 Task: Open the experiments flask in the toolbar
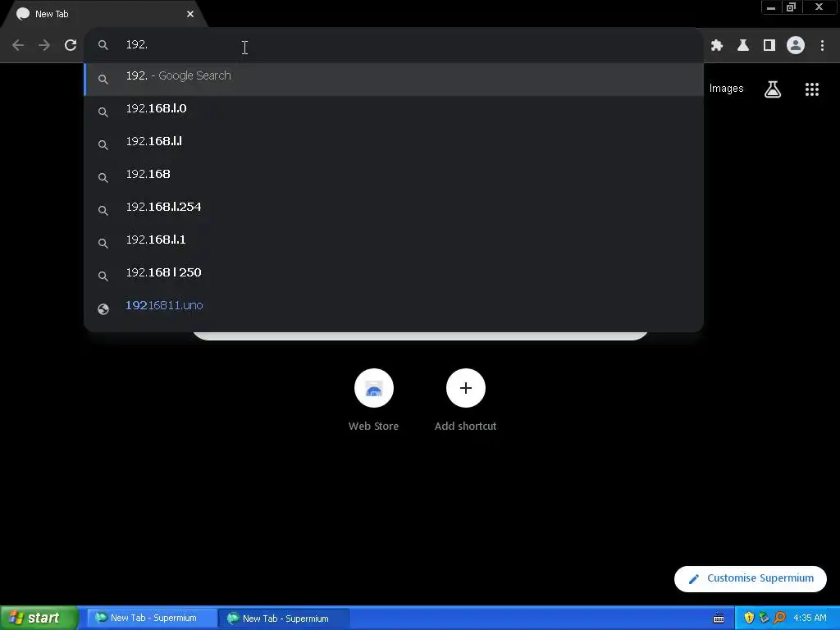pos(743,45)
